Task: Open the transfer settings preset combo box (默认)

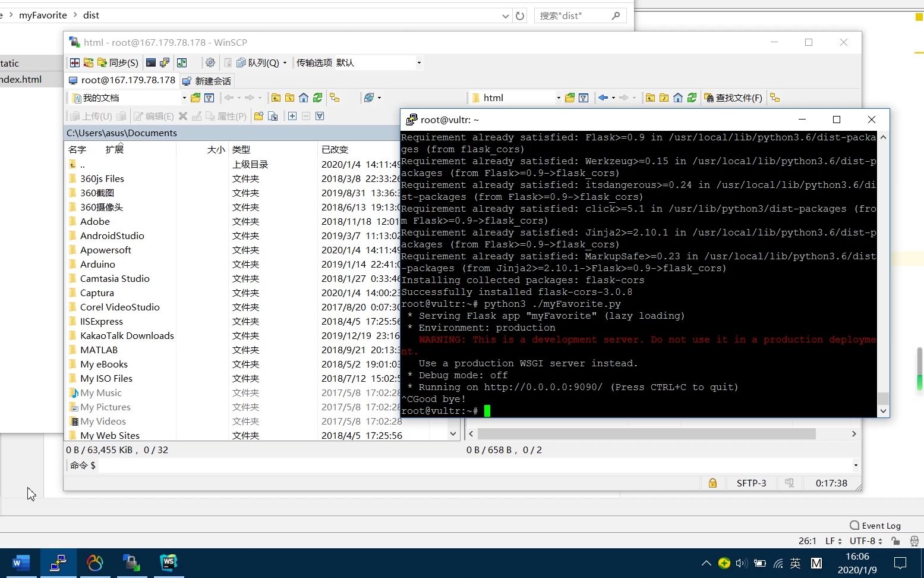Action: point(379,62)
